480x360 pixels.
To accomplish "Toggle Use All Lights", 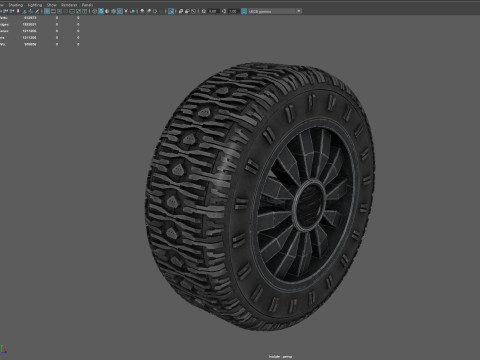I will 126,11.
